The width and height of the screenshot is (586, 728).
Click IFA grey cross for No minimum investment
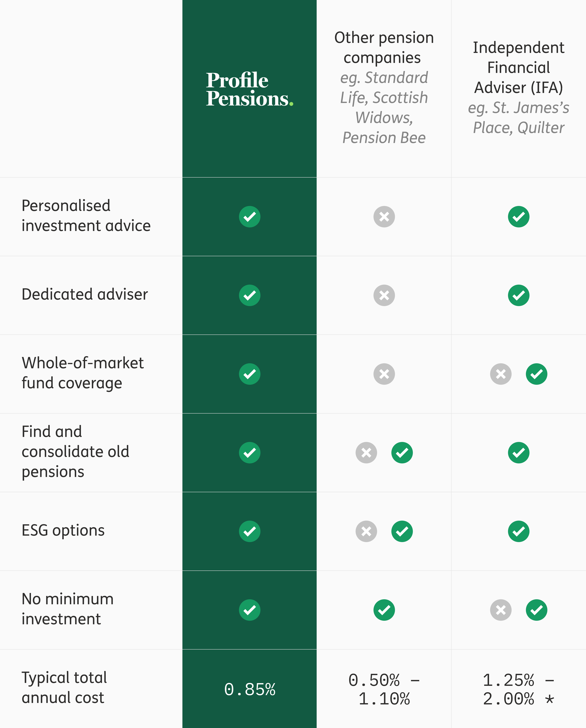(x=500, y=610)
